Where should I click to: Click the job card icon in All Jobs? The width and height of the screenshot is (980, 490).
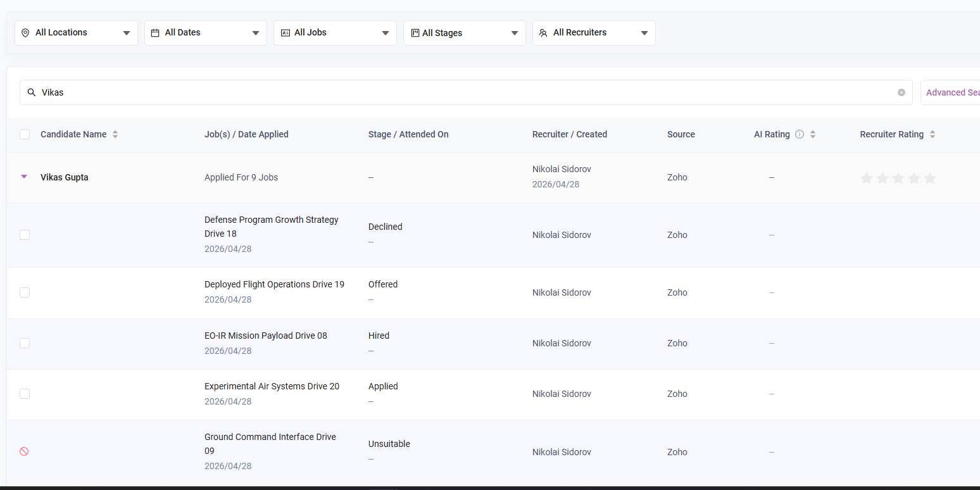pyautogui.click(x=285, y=33)
